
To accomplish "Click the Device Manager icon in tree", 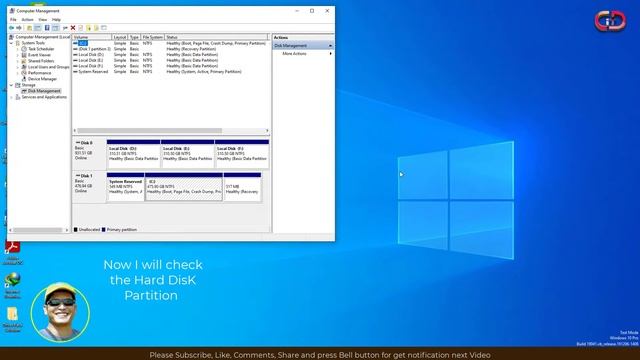I will pyautogui.click(x=24, y=79).
